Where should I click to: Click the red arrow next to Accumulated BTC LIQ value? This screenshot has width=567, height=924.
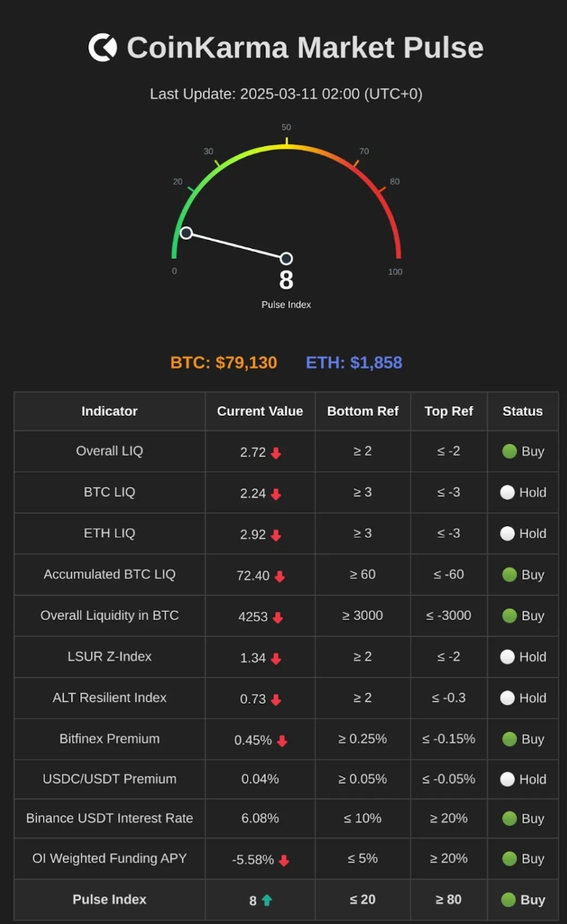(x=279, y=576)
